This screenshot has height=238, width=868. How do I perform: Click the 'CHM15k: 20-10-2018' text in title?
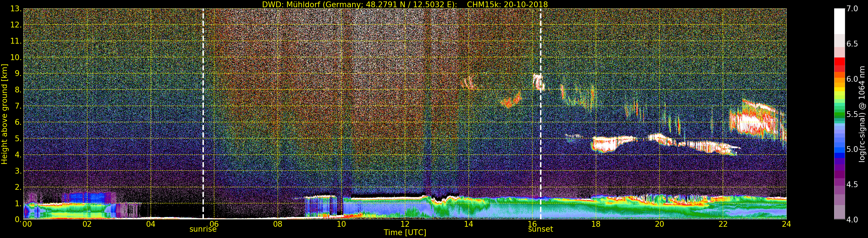507,4
